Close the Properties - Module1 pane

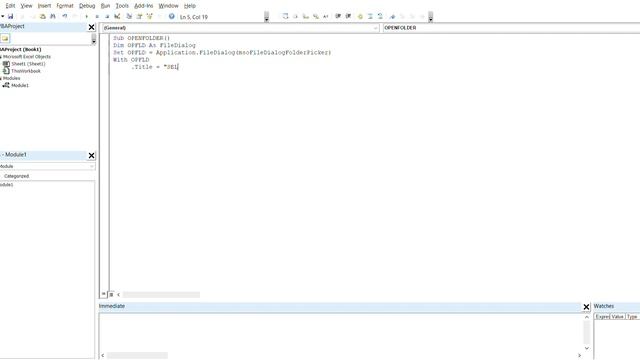click(91, 156)
